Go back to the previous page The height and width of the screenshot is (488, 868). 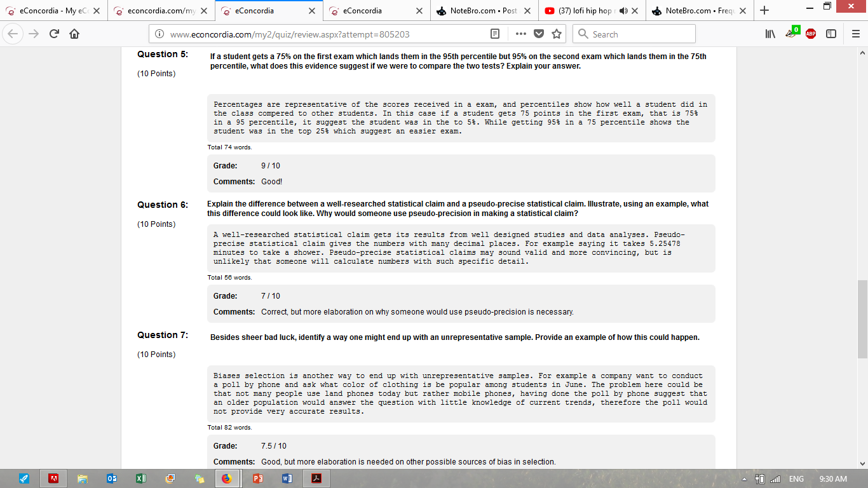[x=15, y=34]
